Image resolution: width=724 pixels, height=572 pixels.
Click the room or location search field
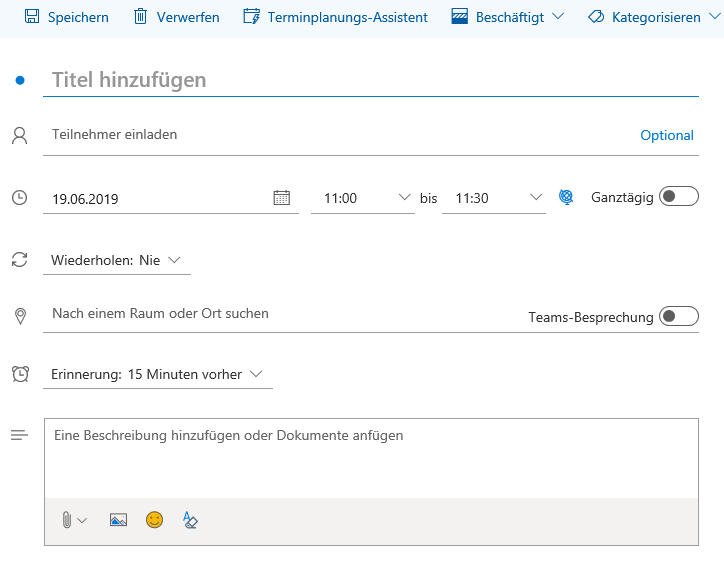(280, 314)
